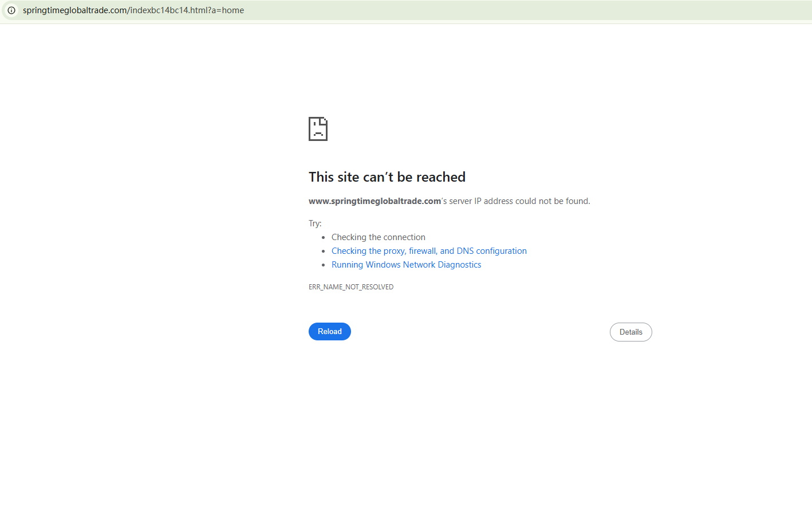The width and height of the screenshot is (812, 514).
Task: Open proxy, firewall, and DNS configuration link
Action: (429, 251)
